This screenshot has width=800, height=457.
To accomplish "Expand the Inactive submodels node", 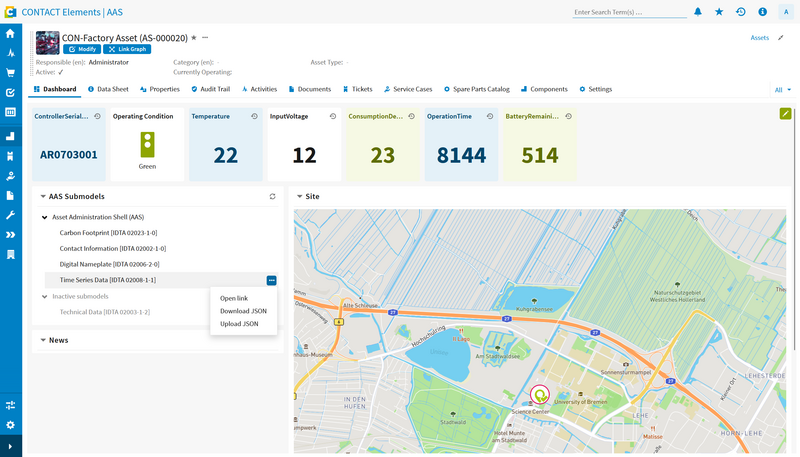I will point(44,296).
